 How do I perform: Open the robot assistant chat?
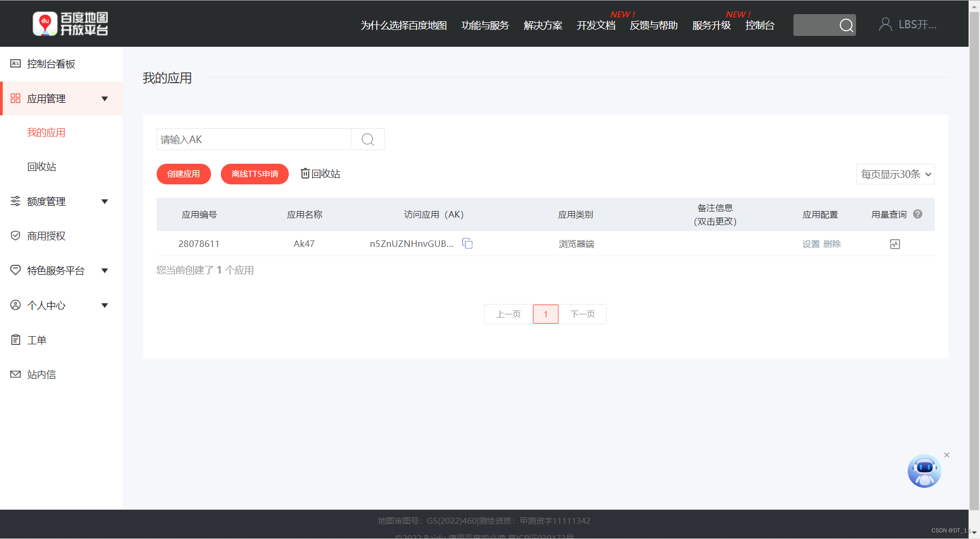point(924,471)
